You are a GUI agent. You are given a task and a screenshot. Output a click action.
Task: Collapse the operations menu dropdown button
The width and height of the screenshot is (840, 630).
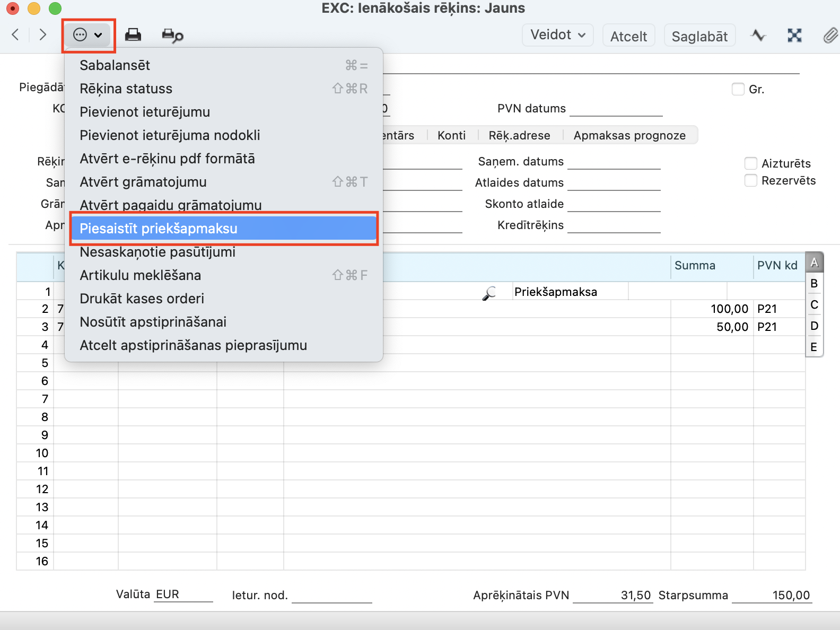[x=88, y=36]
